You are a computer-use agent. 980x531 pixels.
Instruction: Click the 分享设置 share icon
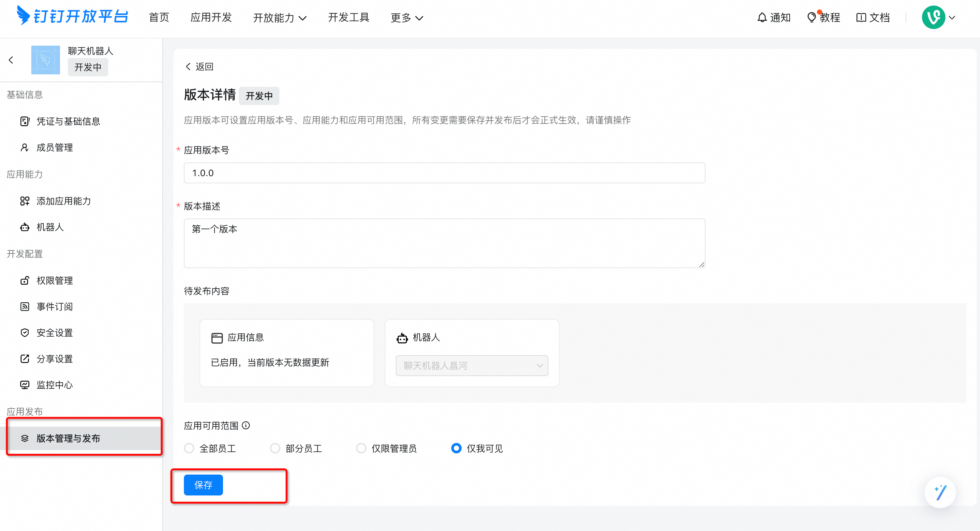pos(25,359)
